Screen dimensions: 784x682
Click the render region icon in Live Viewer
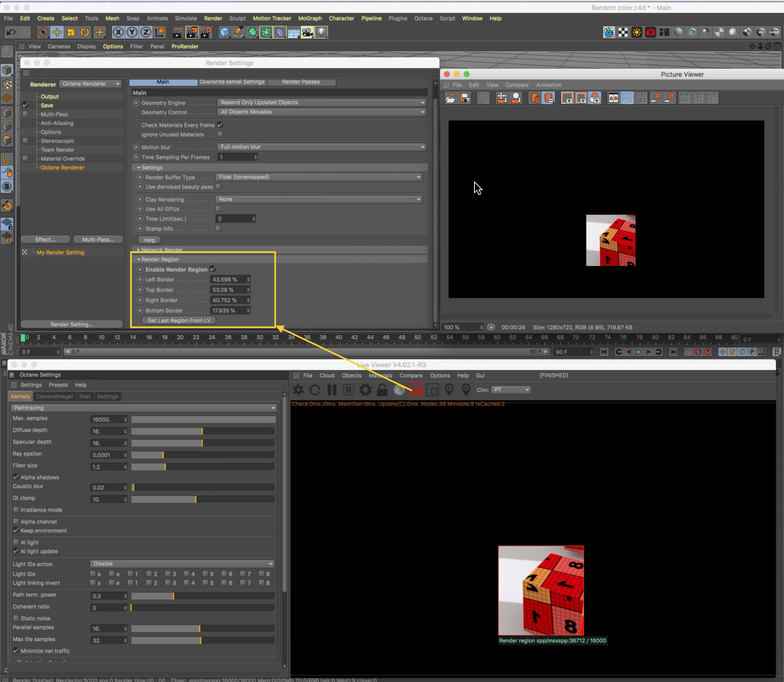pos(415,390)
